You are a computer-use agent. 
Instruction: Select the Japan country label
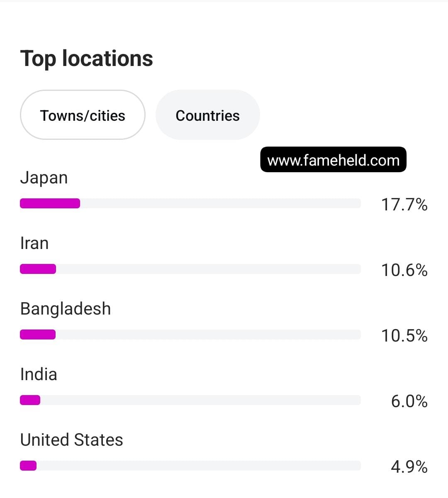pos(44,178)
